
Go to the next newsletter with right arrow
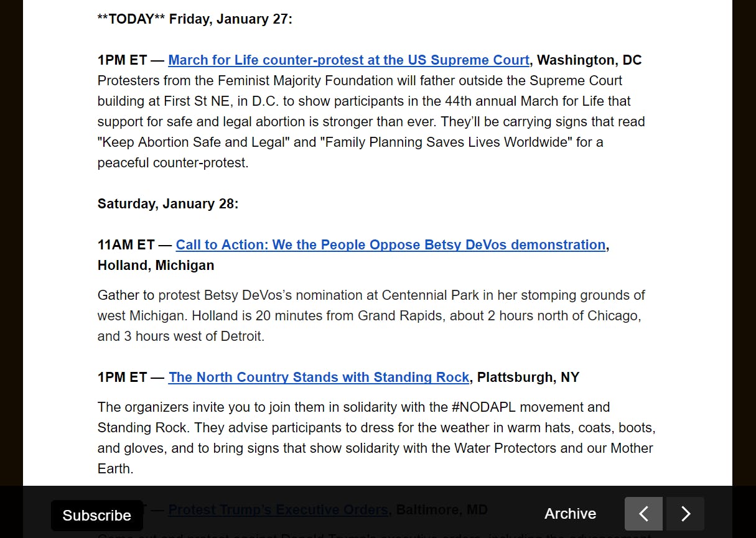(x=685, y=514)
